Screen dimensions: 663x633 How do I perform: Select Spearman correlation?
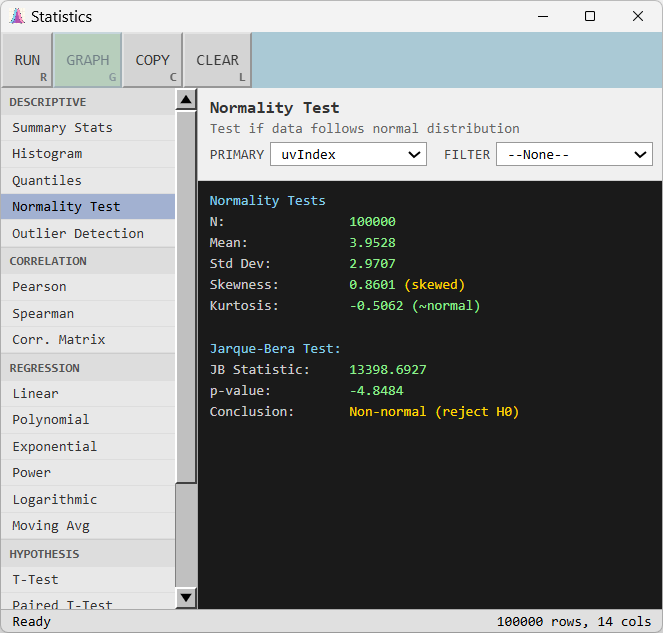point(43,314)
